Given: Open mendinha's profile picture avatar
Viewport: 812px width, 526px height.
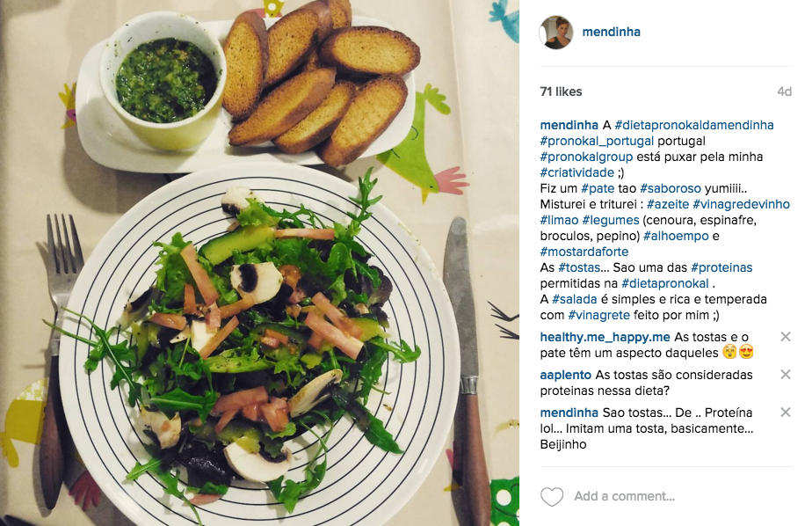Looking at the screenshot, I should (x=556, y=33).
